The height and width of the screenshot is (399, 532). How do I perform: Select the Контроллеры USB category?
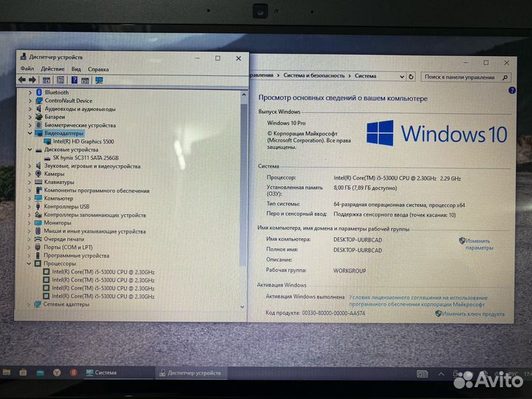coord(66,206)
